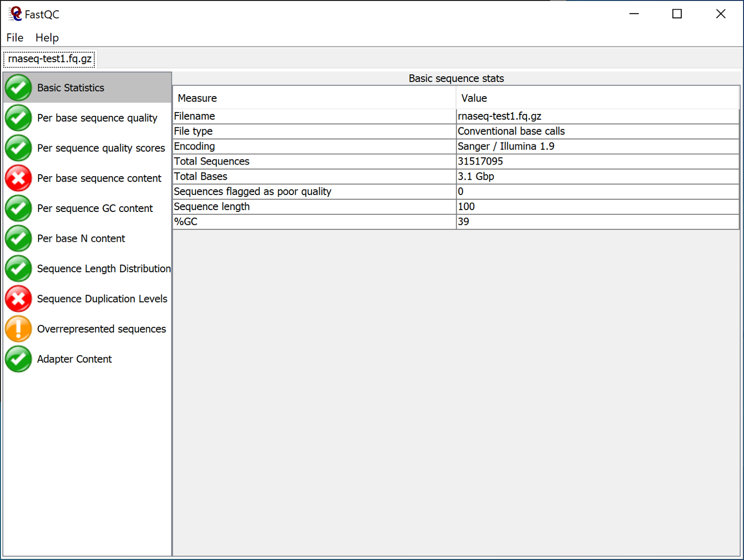This screenshot has width=744, height=560.
Task: Click orange warning icon for Overrepresented sequences
Action: tap(18, 329)
